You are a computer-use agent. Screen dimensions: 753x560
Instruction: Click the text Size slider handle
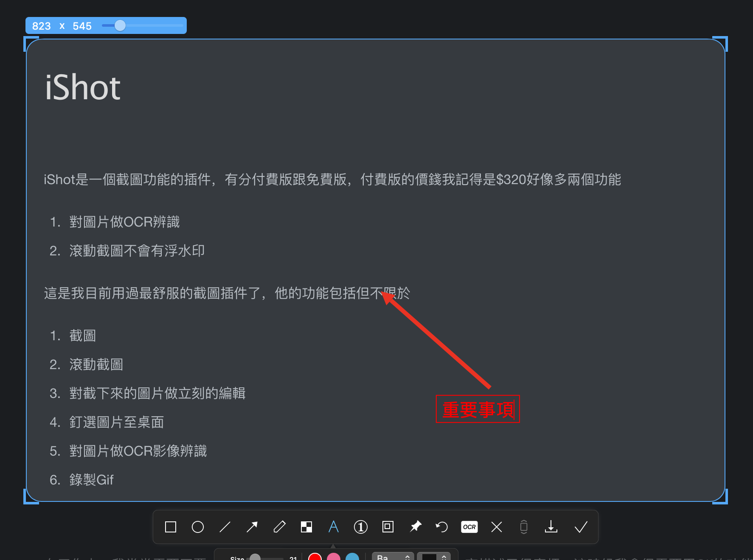pyautogui.click(x=255, y=557)
